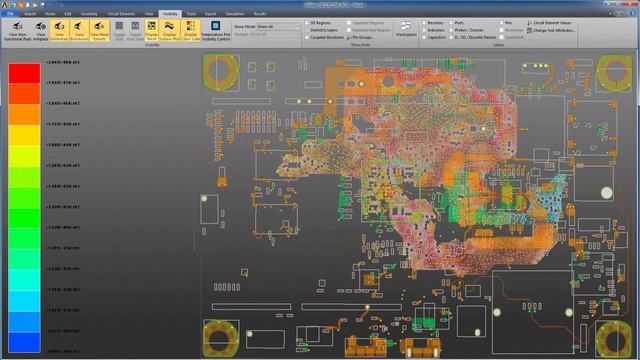
Task: Enable the SG Regions checkbox
Action: [x=307, y=23]
